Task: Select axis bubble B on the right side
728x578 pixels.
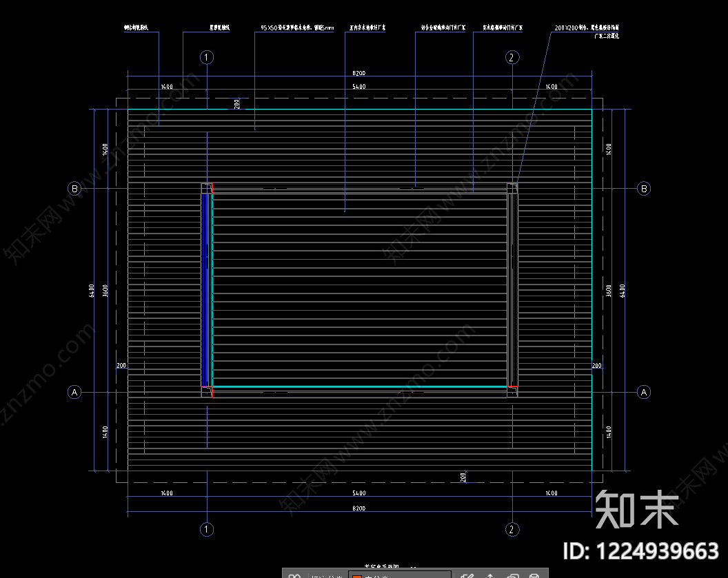Action: (643, 188)
